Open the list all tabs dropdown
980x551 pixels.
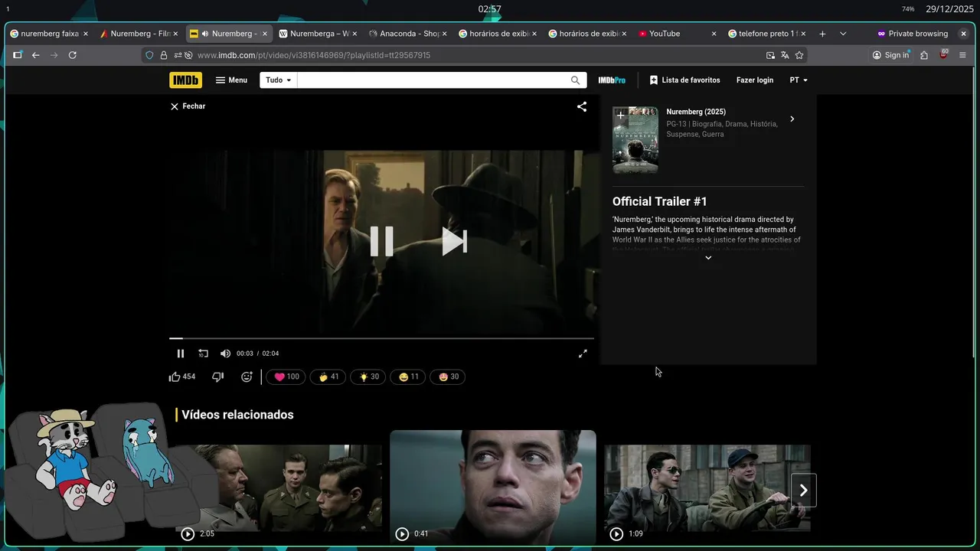tap(843, 34)
